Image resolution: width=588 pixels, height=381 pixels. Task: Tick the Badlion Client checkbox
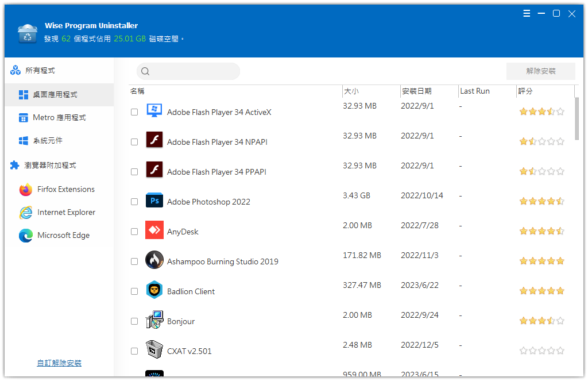(134, 291)
